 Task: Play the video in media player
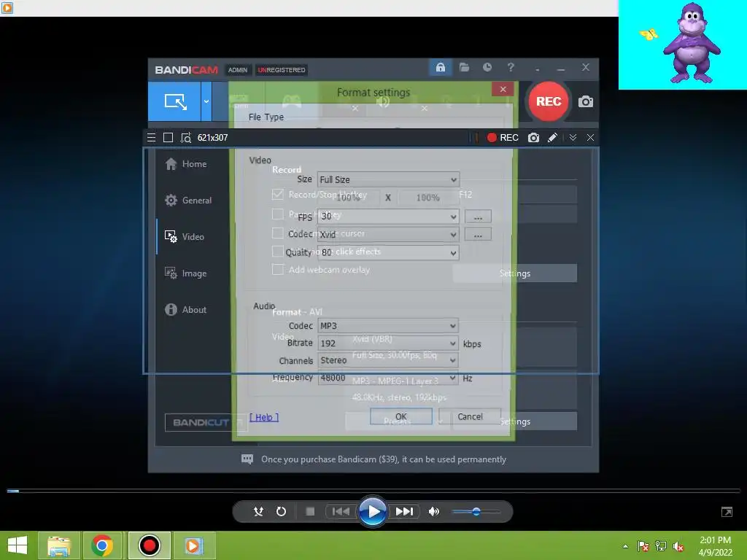(x=373, y=511)
